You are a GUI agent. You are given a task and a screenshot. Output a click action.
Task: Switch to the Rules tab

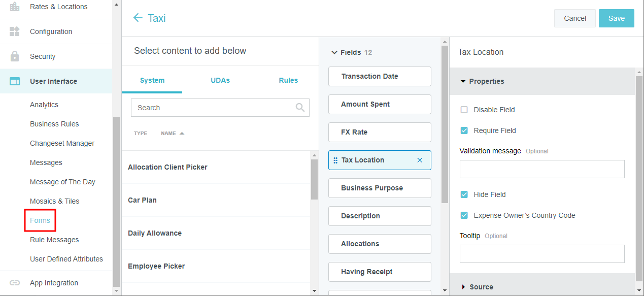288,80
